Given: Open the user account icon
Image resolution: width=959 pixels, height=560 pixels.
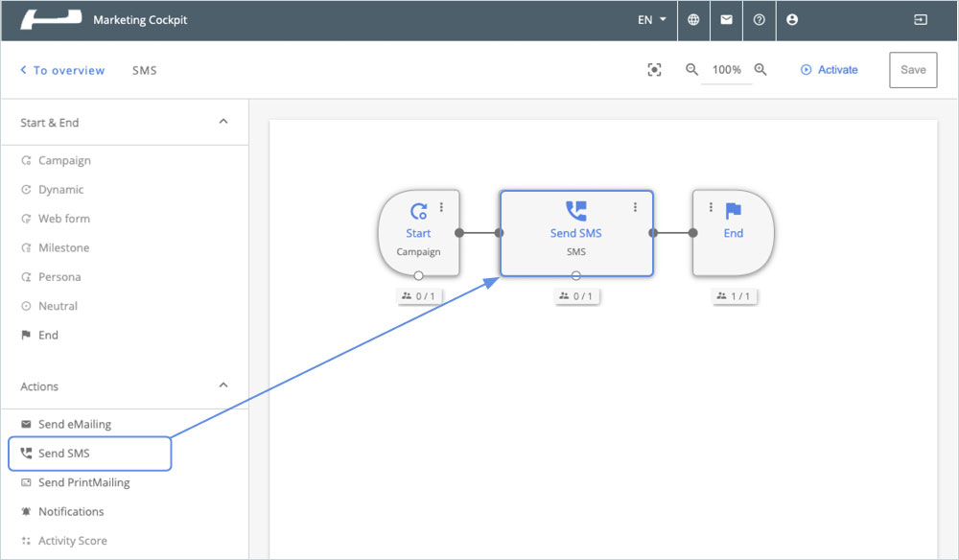Looking at the screenshot, I should (x=792, y=20).
